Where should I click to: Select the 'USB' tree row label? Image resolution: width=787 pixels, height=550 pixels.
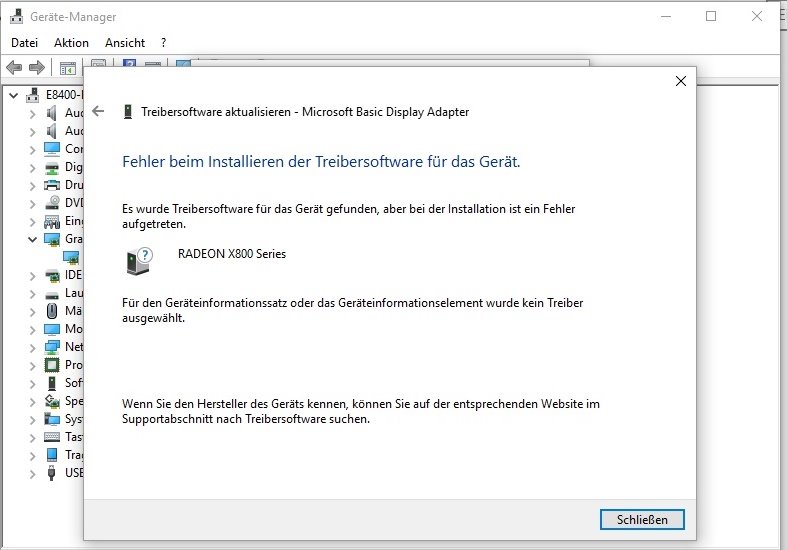tap(74, 473)
